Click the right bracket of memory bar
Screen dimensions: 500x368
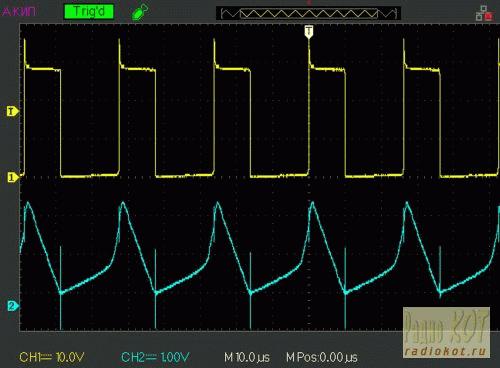click(x=395, y=14)
